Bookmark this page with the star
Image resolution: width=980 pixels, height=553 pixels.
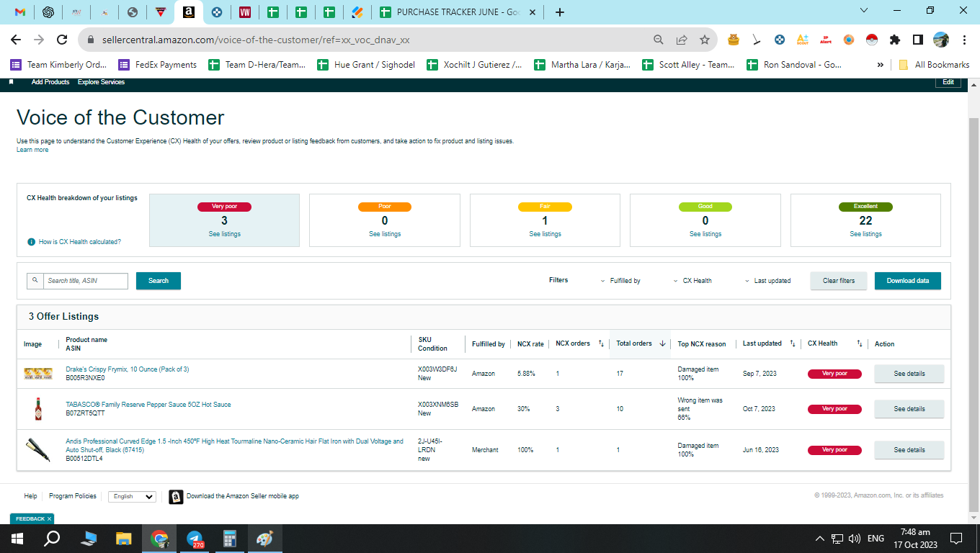click(x=705, y=40)
